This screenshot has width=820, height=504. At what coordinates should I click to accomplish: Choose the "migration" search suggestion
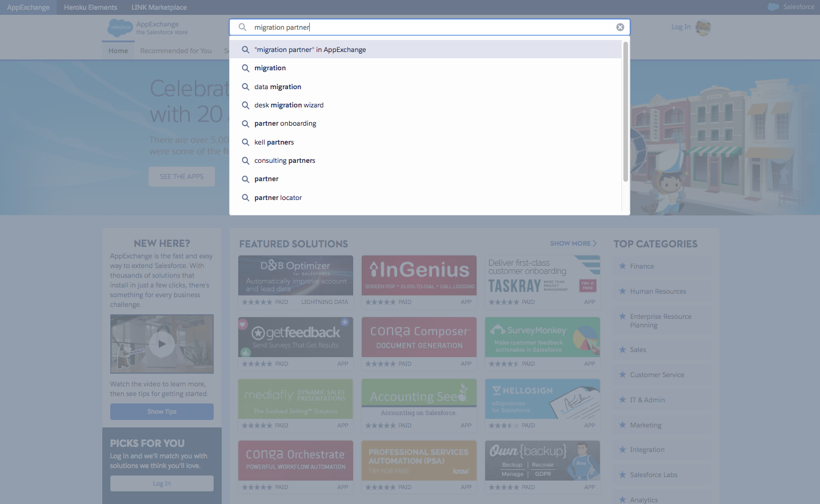coord(425,68)
